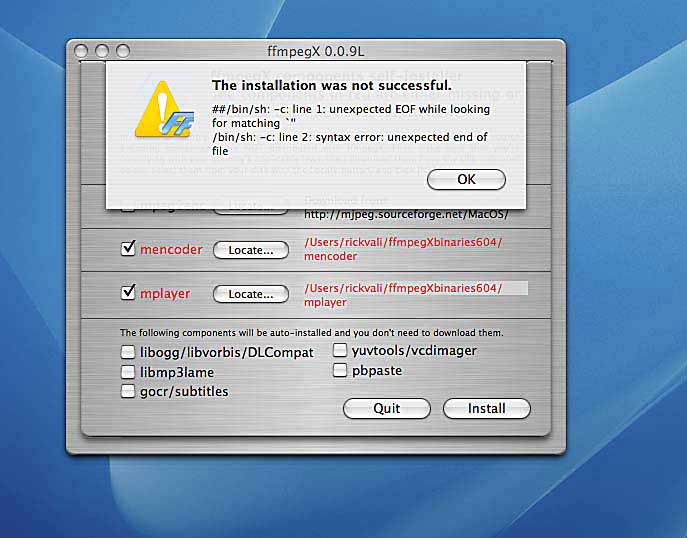Enable the libogg/libvorbis/DLCompat checkbox

point(128,351)
